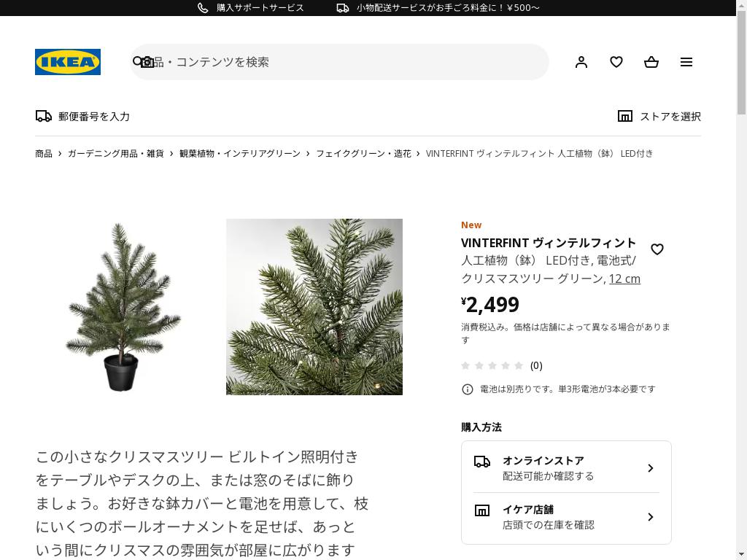Click the VINTERFINT ヴィンテルフィント product title

point(549,243)
